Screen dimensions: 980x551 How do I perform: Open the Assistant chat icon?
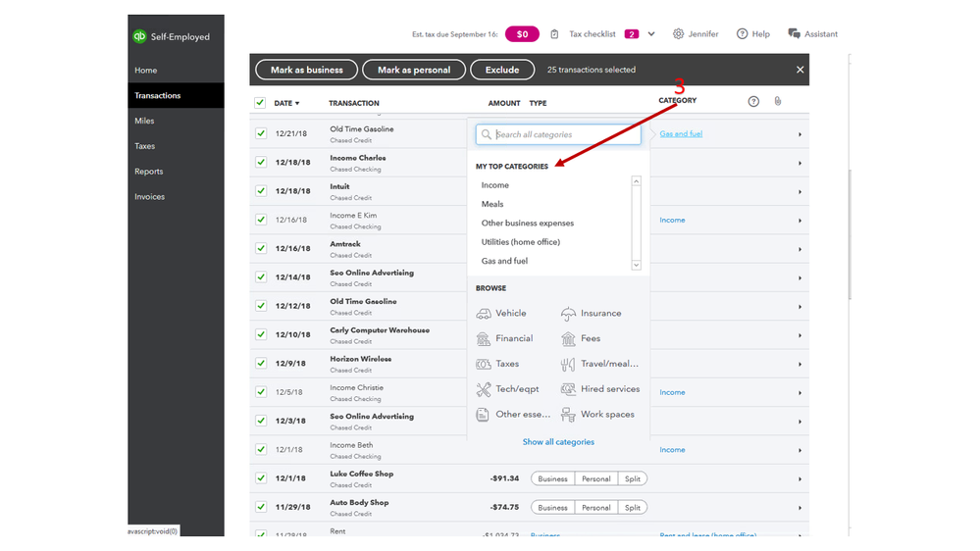[794, 34]
